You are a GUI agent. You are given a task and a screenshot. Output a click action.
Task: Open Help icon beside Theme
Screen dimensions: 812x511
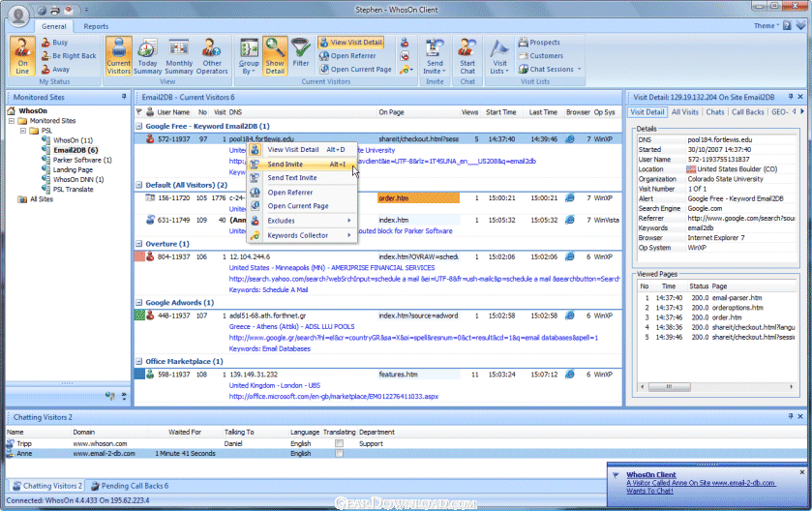click(x=787, y=25)
